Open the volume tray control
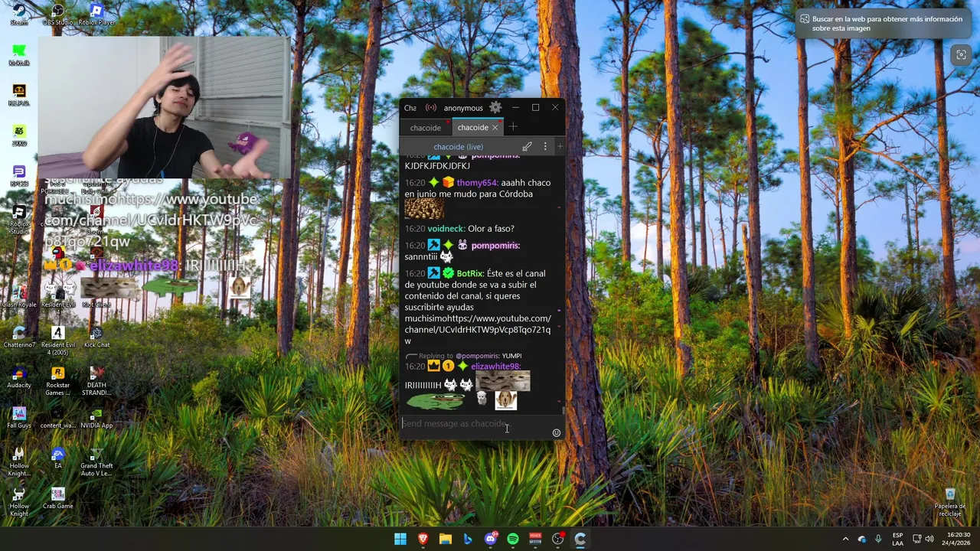The image size is (980, 551). pos(929,539)
